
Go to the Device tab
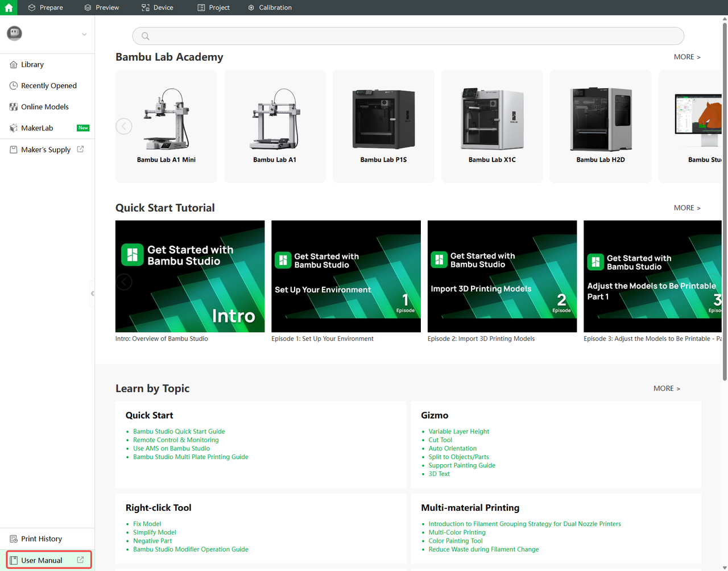(157, 7)
